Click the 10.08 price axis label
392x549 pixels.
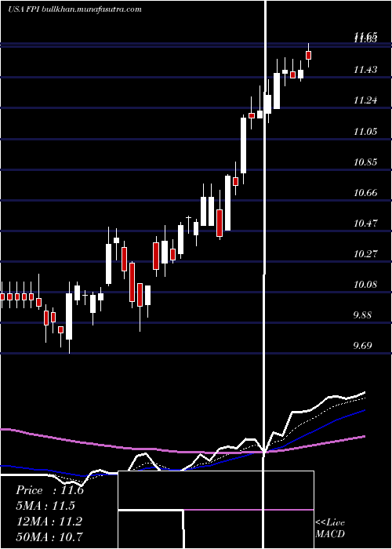pos(365,284)
